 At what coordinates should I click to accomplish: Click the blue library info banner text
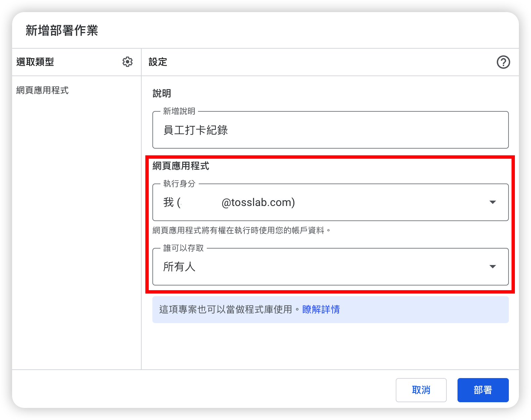(226, 309)
